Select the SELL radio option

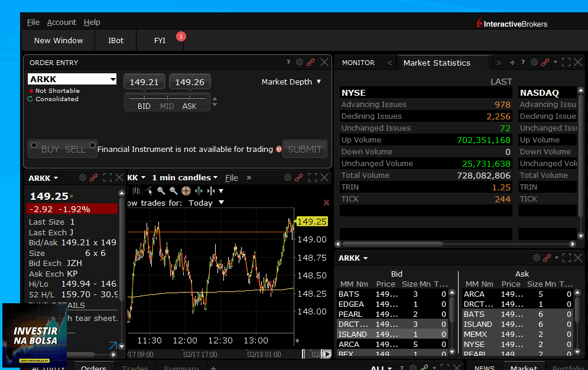pos(92,145)
